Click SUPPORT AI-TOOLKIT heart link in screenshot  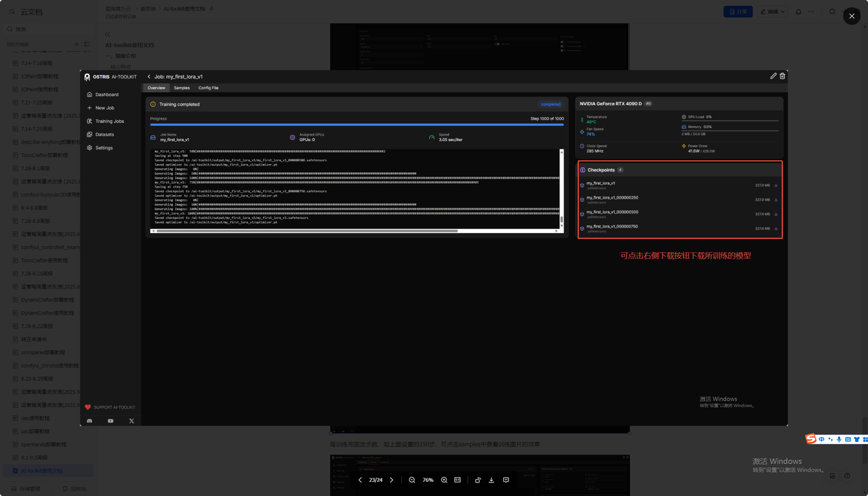(x=110, y=407)
